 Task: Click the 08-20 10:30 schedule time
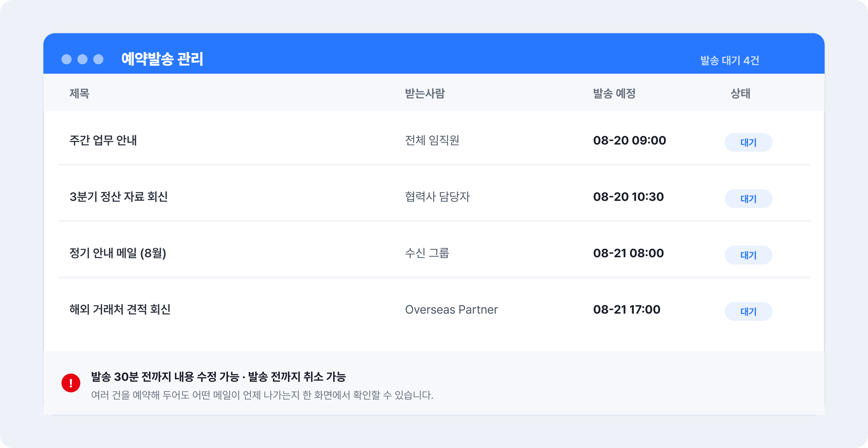pyautogui.click(x=629, y=197)
